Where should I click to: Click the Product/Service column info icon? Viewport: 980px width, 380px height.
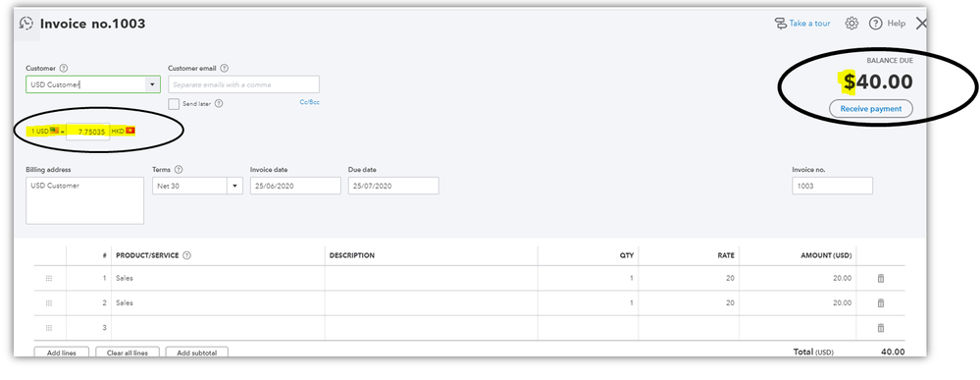tap(186, 255)
